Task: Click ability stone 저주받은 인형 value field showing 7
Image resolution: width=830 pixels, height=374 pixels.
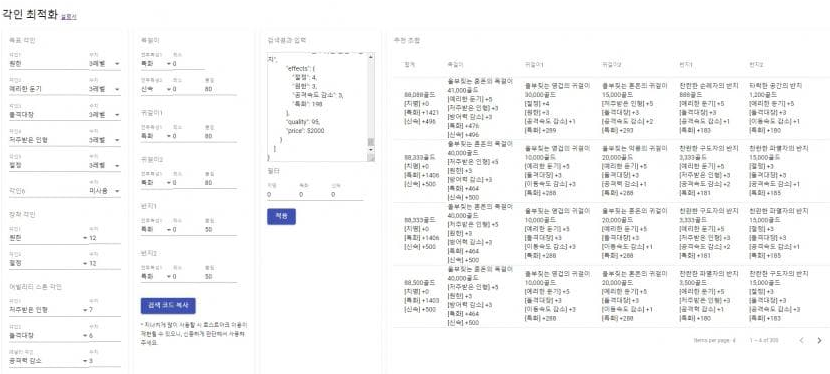Action: 105,309
